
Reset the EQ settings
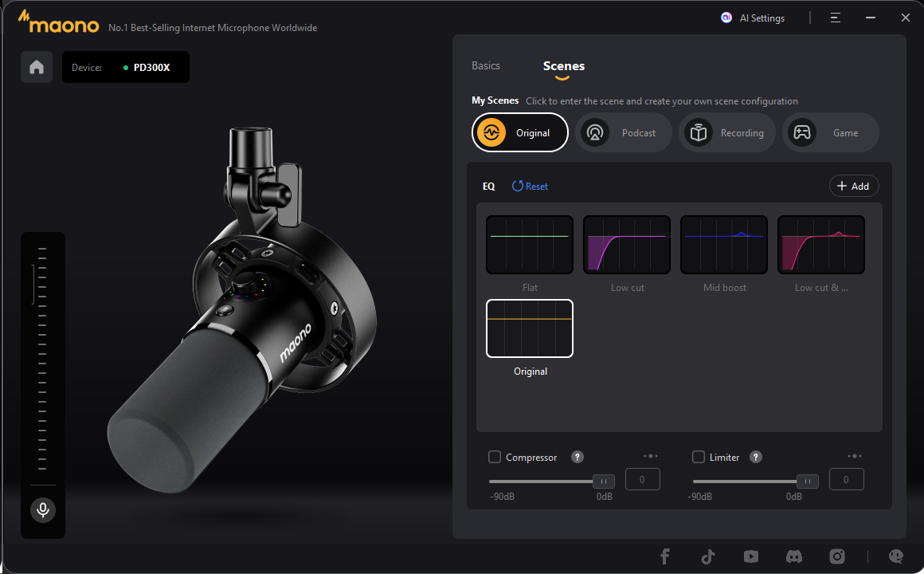(x=530, y=186)
